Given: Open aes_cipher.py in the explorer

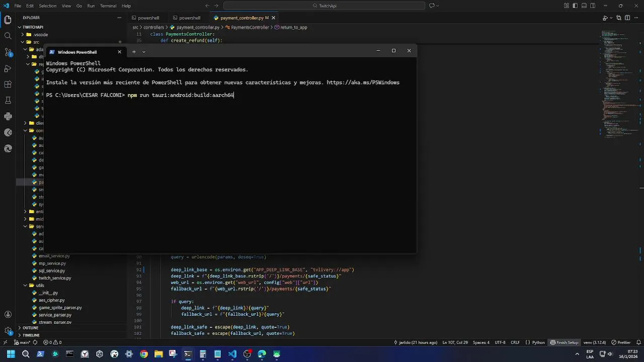Looking at the screenshot, I should (52, 300).
